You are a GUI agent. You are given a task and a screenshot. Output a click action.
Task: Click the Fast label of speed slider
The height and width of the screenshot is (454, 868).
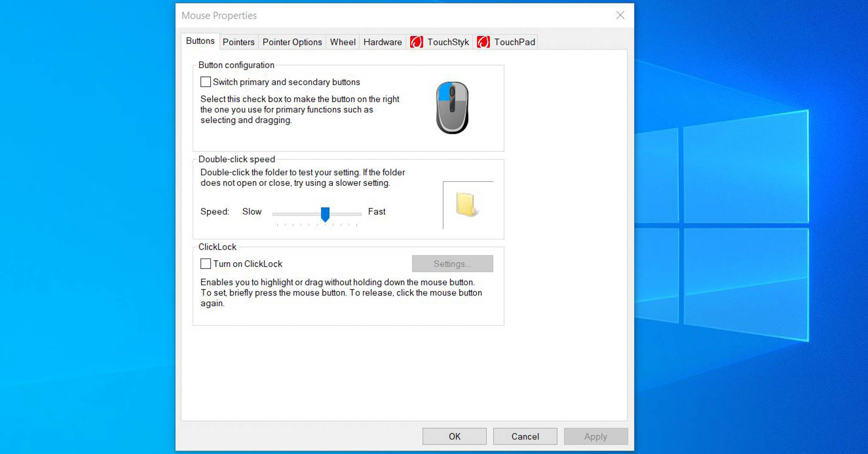pyautogui.click(x=377, y=211)
